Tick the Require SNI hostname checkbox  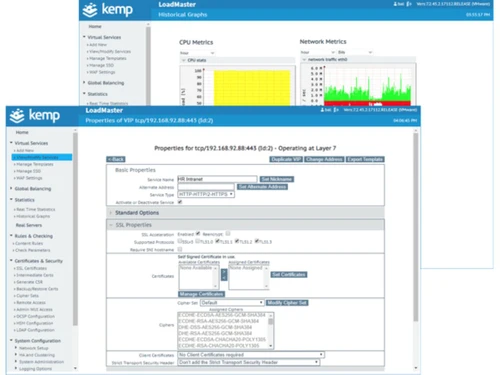180,249
